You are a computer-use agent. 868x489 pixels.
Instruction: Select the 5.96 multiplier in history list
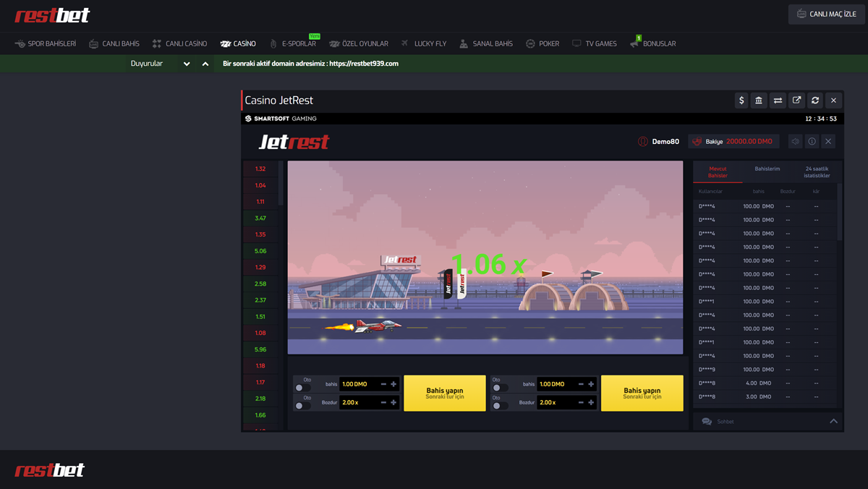coord(260,349)
